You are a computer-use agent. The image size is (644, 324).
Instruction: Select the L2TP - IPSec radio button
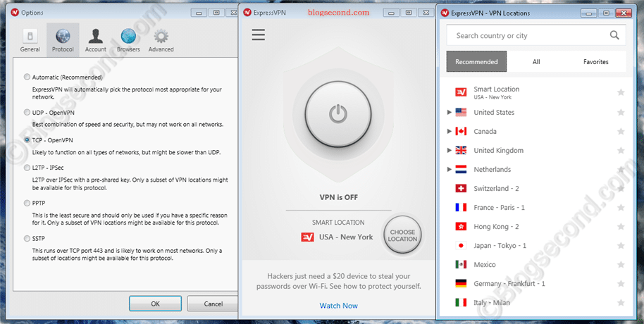pos(27,168)
